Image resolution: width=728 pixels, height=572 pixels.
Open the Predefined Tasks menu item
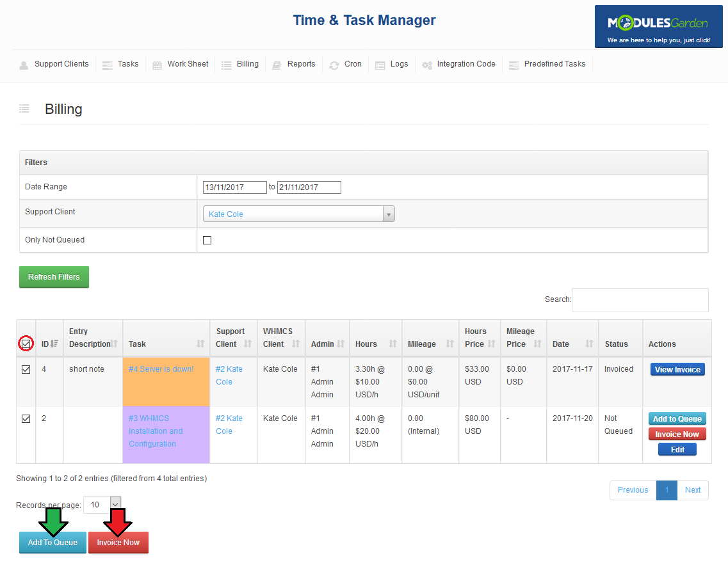click(x=554, y=64)
